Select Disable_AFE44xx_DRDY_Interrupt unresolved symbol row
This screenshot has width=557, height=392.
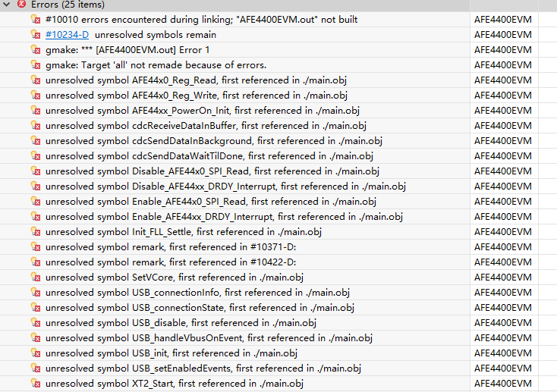[x=225, y=186]
